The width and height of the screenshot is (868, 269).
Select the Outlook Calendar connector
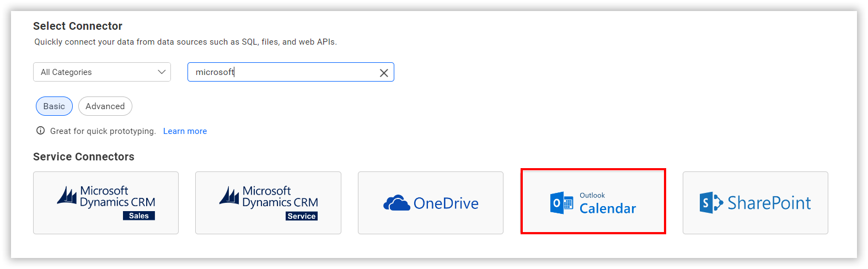tap(593, 202)
